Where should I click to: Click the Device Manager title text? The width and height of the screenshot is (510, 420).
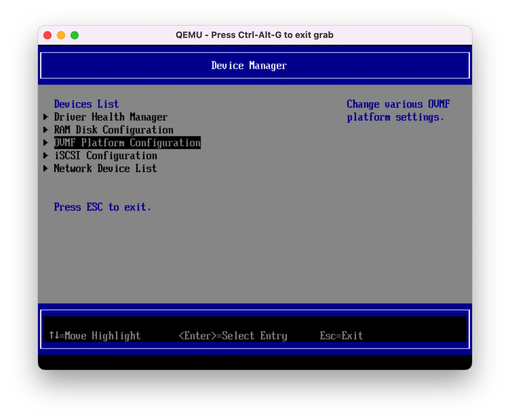(x=249, y=65)
